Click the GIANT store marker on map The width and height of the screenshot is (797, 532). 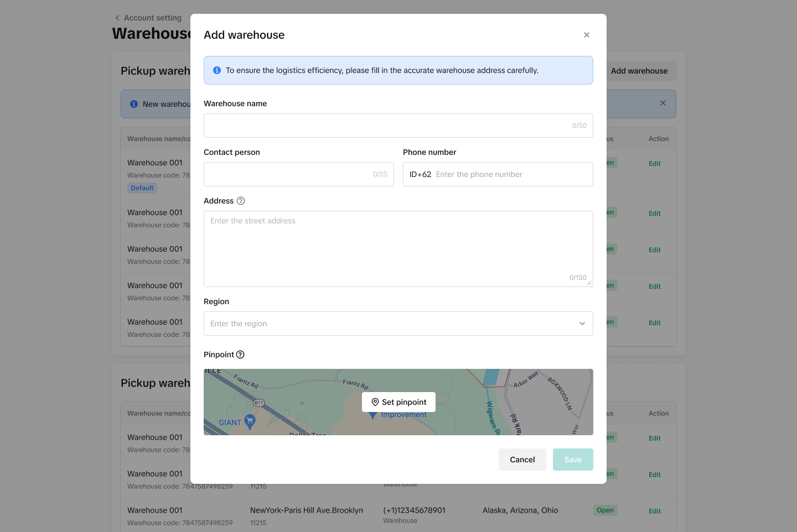[250, 421]
